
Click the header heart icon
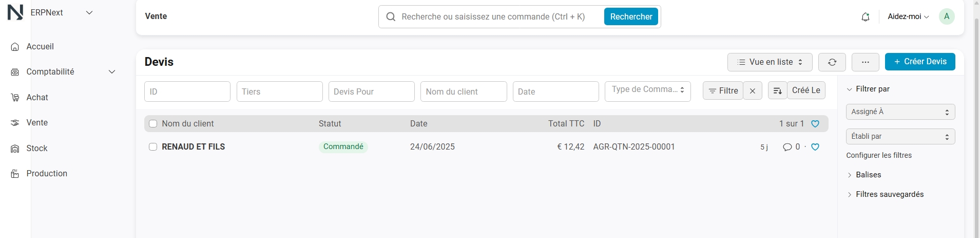pyautogui.click(x=815, y=124)
